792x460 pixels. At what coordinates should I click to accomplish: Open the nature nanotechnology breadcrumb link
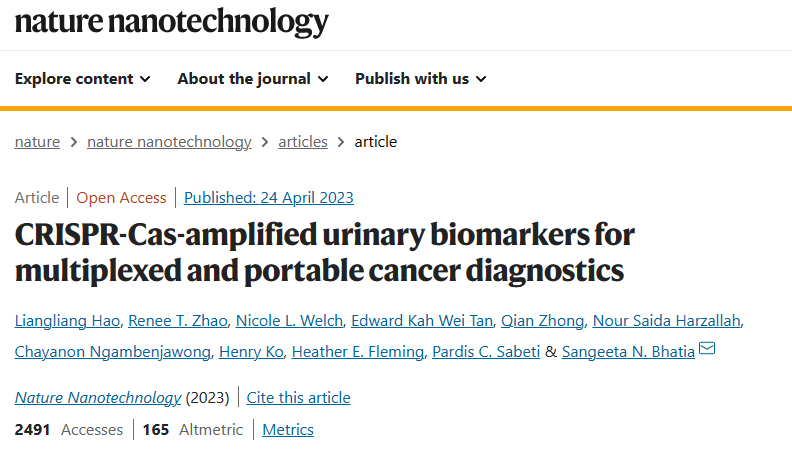pos(169,142)
